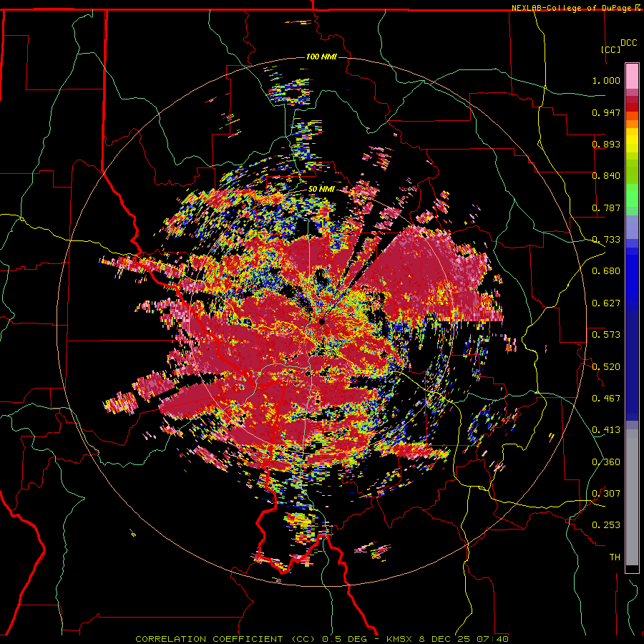Select the 0.573 legend value

pos(606,335)
